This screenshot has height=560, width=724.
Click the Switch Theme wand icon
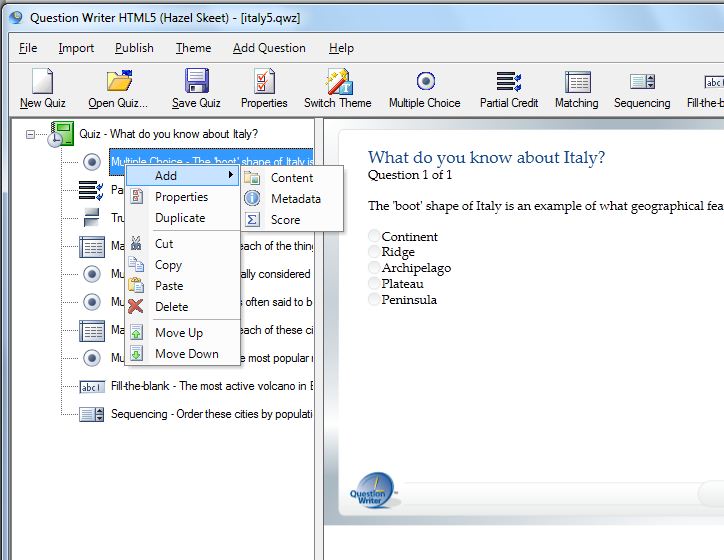coord(338,81)
